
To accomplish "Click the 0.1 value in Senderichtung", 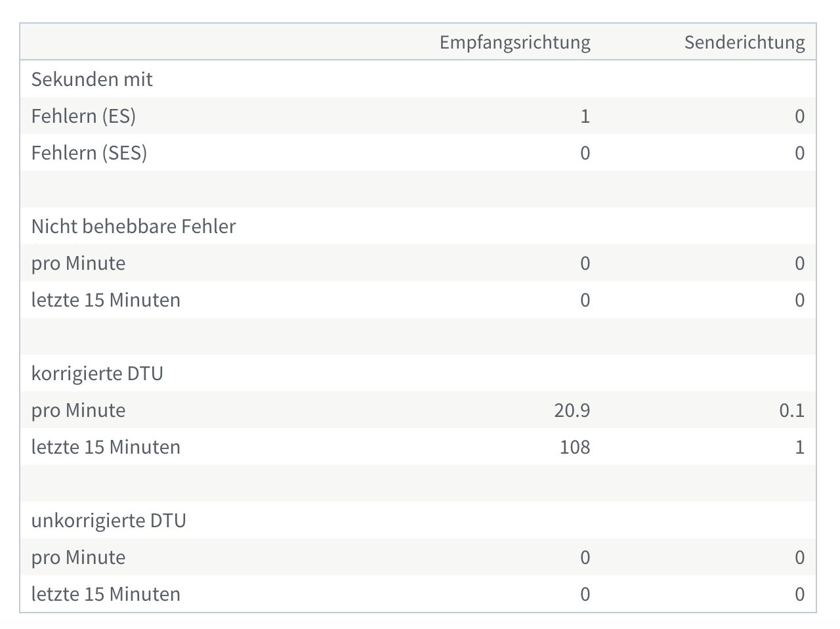I will (x=791, y=410).
